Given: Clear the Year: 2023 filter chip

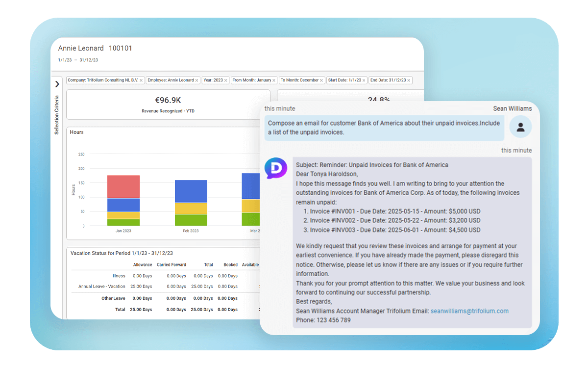Looking at the screenshot, I should (226, 80).
